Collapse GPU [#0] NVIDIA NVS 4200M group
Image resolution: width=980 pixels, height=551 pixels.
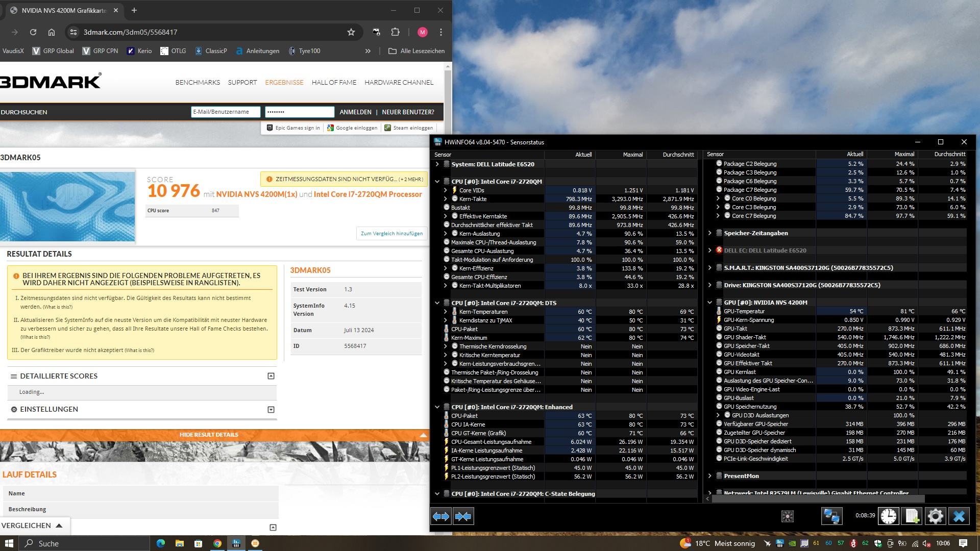(709, 303)
